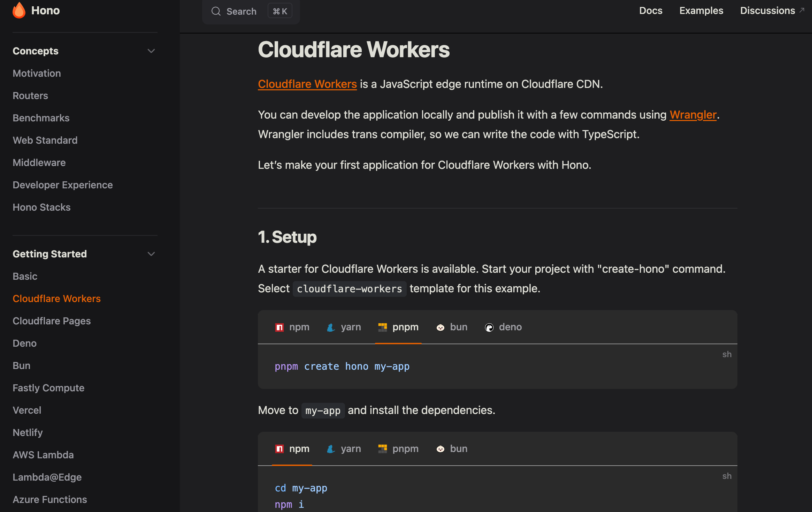Navigate to Benchmarks in the sidebar
812x512 pixels.
tap(41, 118)
